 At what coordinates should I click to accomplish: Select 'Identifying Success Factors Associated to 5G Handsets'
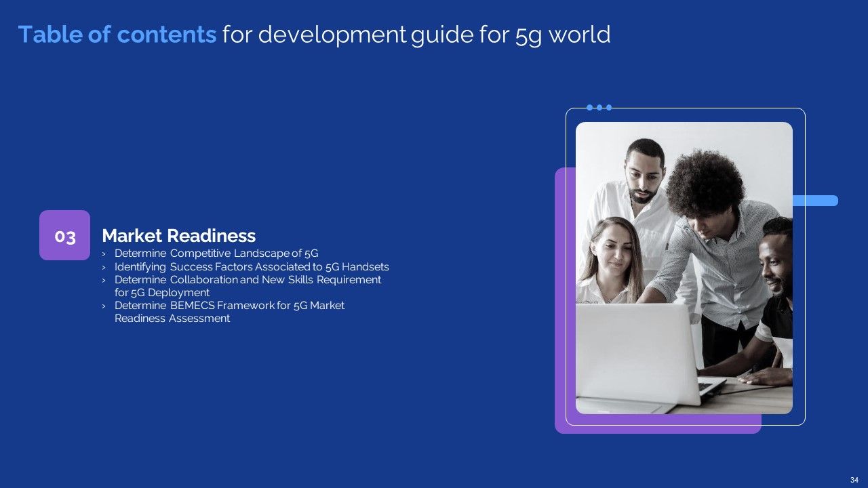pos(252,266)
